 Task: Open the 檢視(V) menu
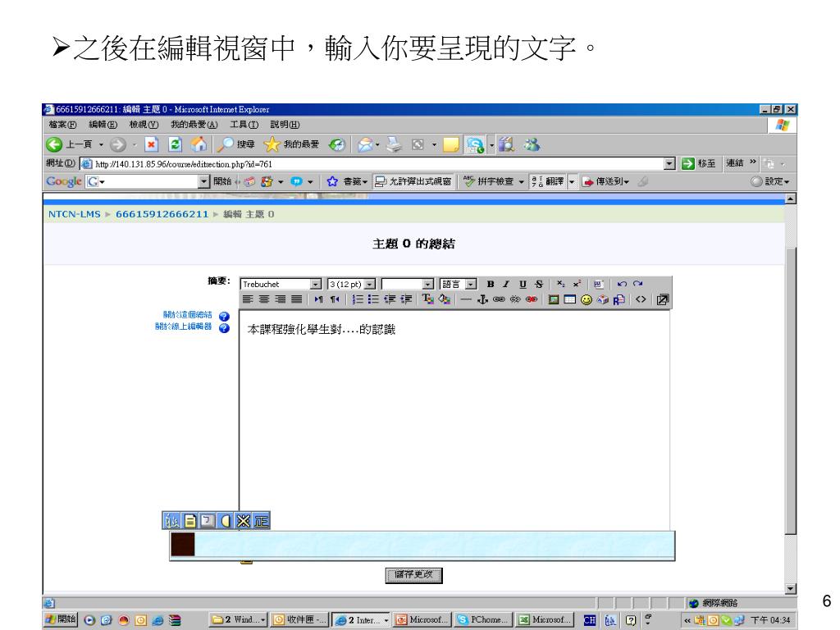pos(144,125)
